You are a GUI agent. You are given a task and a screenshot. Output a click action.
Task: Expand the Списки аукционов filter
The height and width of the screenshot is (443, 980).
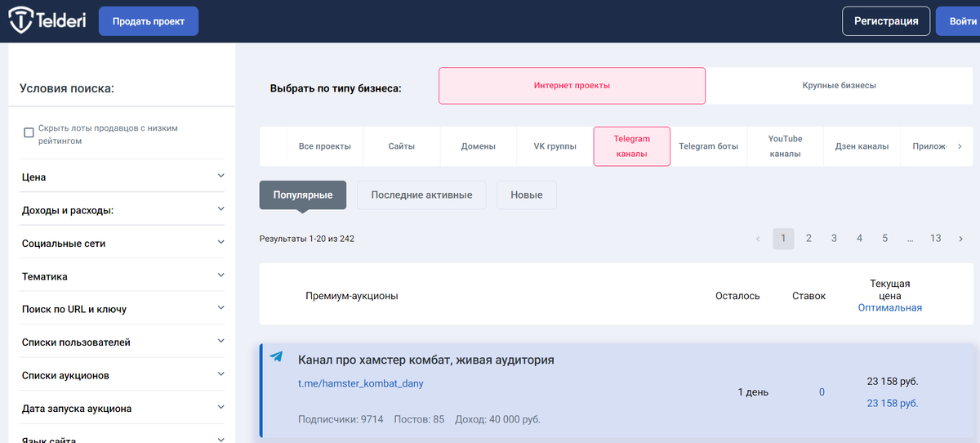[122, 375]
